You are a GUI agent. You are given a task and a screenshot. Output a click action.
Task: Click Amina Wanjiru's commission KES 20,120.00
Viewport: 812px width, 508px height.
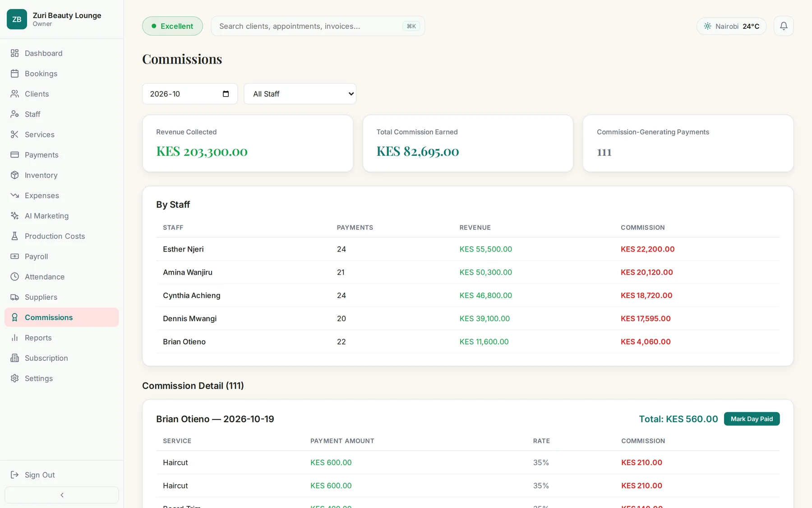tap(646, 272)
